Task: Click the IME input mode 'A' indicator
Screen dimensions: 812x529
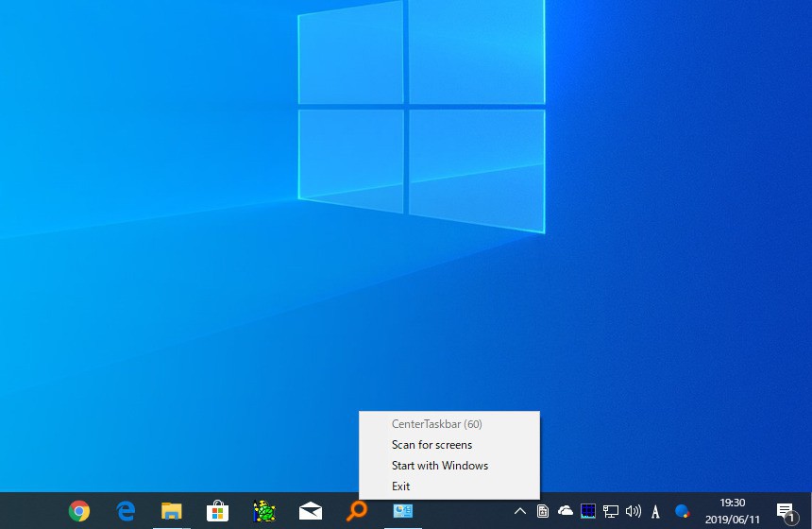Action: [655, 512]
